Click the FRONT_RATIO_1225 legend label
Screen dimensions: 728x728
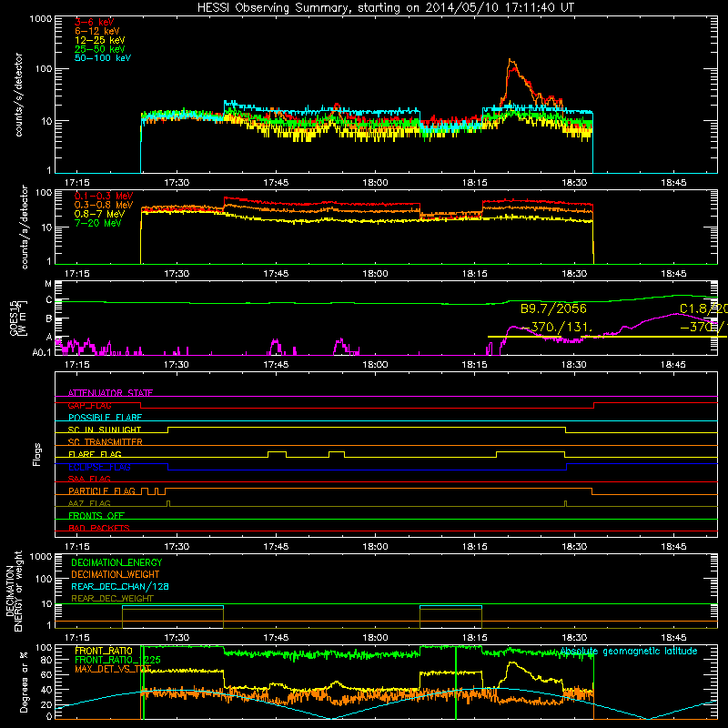pos(117,660)
